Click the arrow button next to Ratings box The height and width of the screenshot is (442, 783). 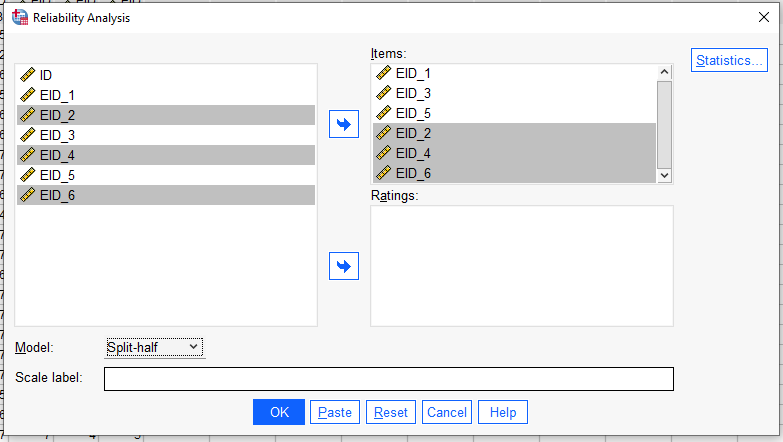pos(343,266)
